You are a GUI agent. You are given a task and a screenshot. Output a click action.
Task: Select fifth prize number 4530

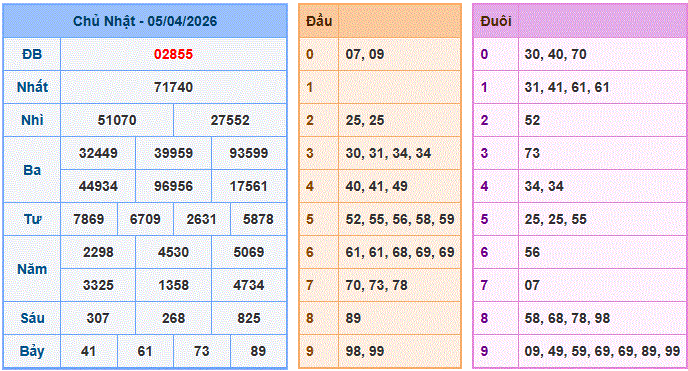click(173, 252)
